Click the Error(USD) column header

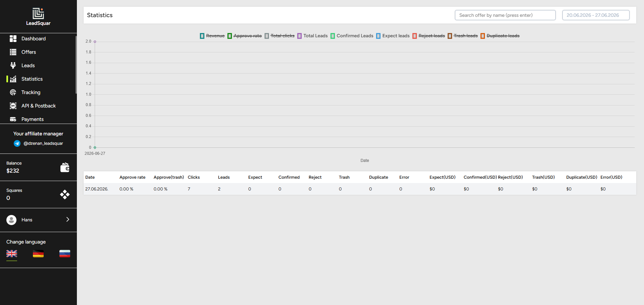click(x=611, y=177)
